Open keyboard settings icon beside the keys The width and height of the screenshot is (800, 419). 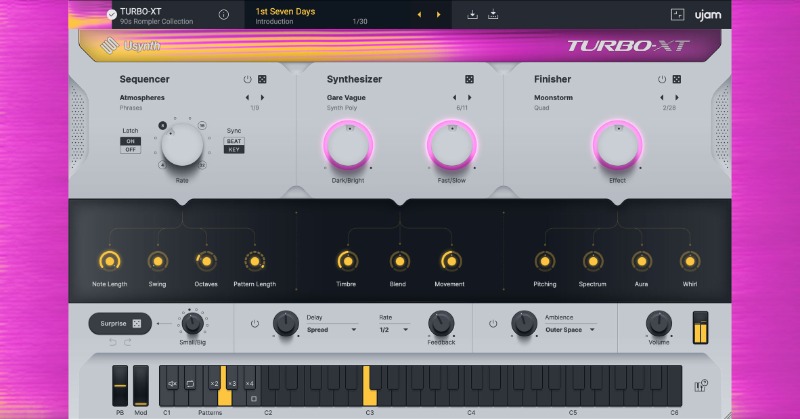tap(701, 386)
